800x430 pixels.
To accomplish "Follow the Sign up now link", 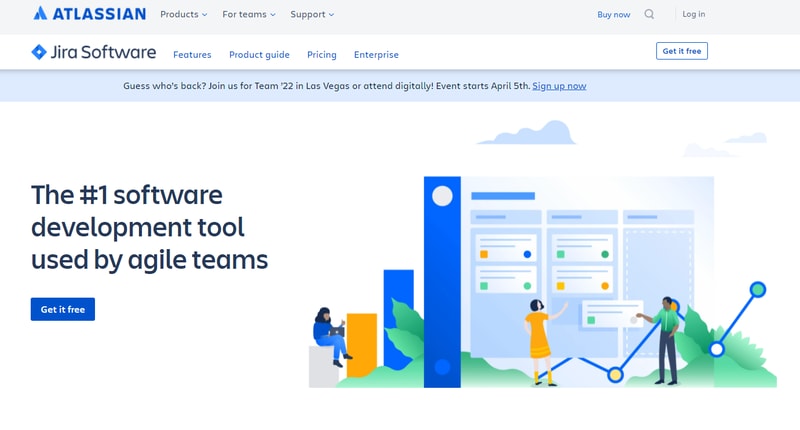I will 559,86.
